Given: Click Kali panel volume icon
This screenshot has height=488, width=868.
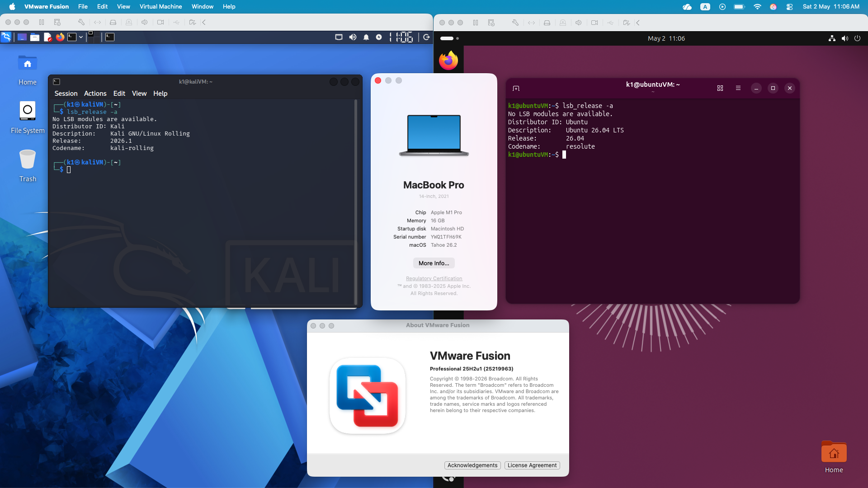Looking at the screenshot, I should pyautogui.click(x=353, y=37).
